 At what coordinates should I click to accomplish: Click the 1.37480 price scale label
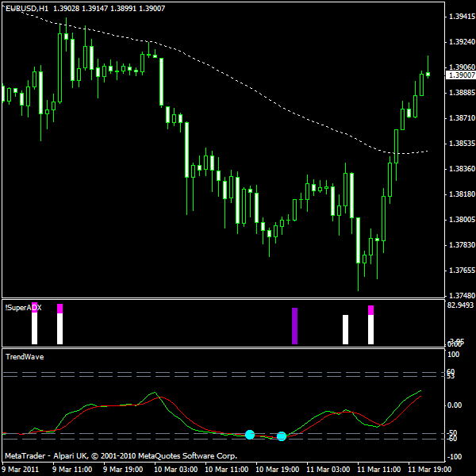[461, 295]
